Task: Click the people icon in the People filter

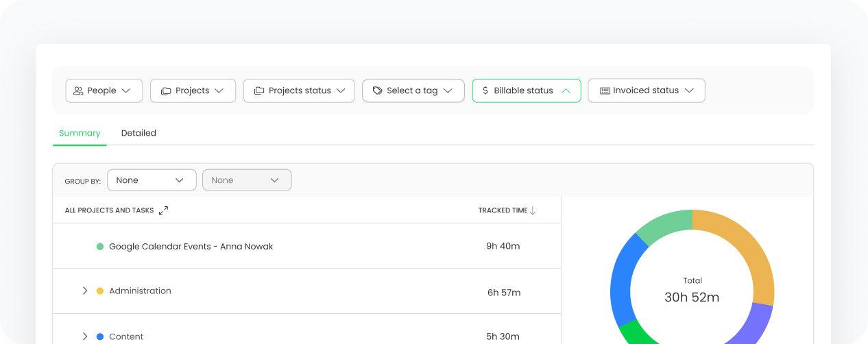Action: click(79, 90)
